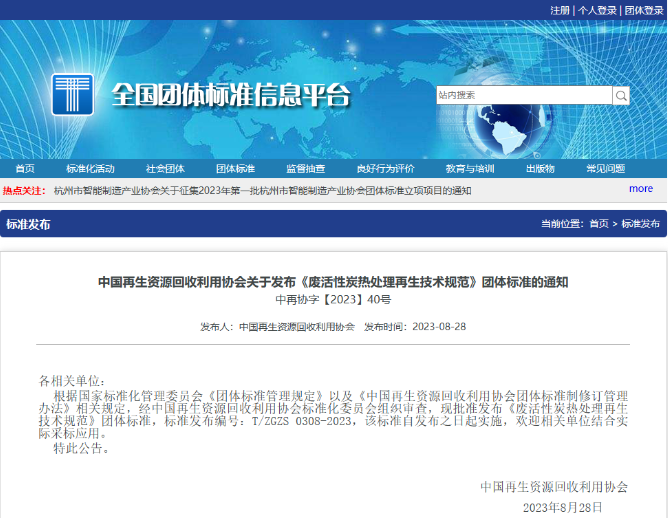This screenshot has width=668, height=520.
Task: Open the 标准化活动 menu
Action: 90,169
